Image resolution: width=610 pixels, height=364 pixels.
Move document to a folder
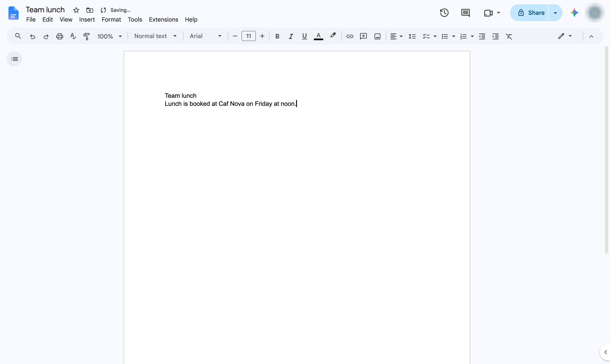90,10
